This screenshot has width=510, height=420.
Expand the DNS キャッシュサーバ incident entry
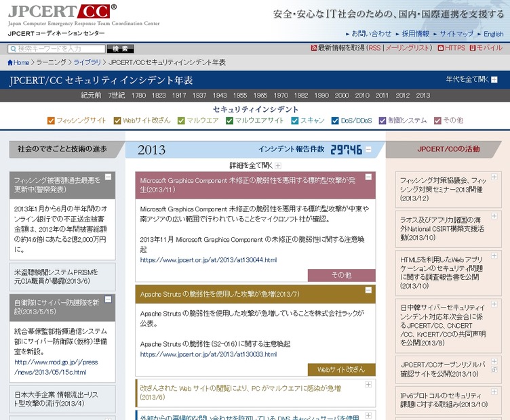tap(368, 415)
